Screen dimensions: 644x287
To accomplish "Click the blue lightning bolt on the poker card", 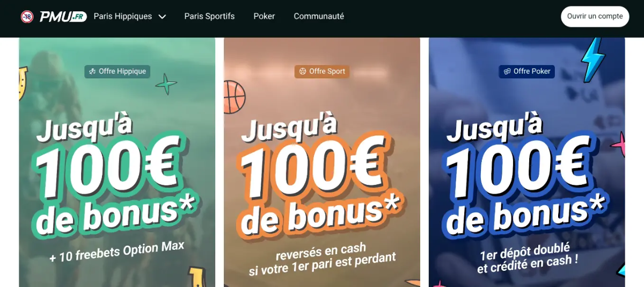I will tap(593, 60).
